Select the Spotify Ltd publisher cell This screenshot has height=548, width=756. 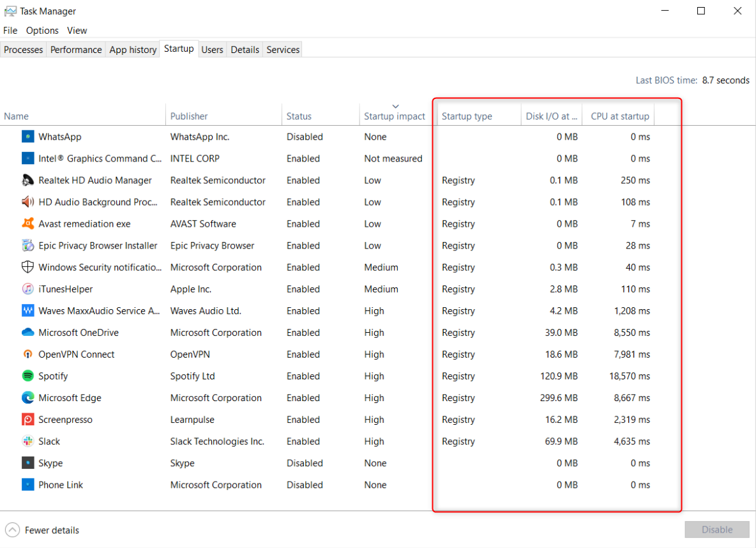(x=192, y=376)
